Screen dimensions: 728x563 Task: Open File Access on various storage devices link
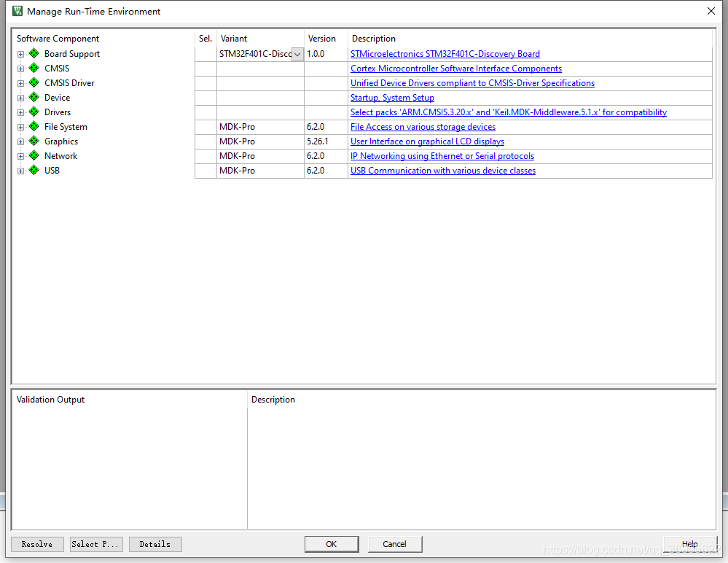(x=423, y=127)
